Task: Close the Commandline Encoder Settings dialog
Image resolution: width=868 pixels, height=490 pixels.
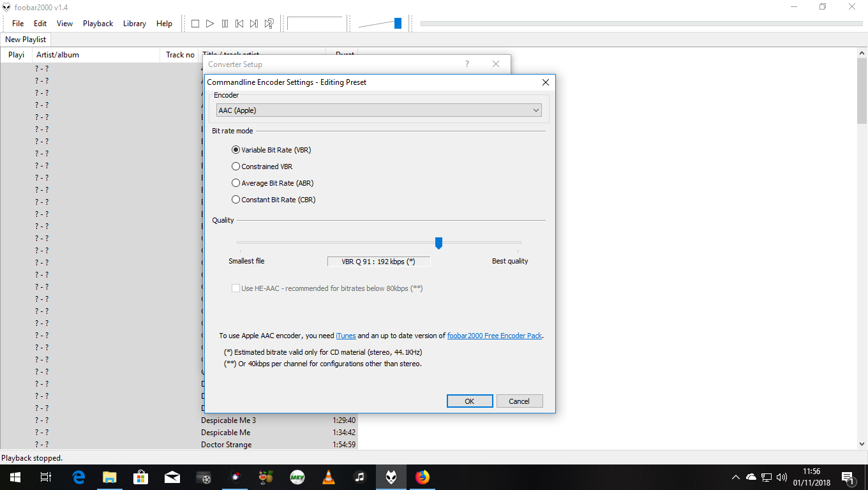Action: click(x=546, y=82)
